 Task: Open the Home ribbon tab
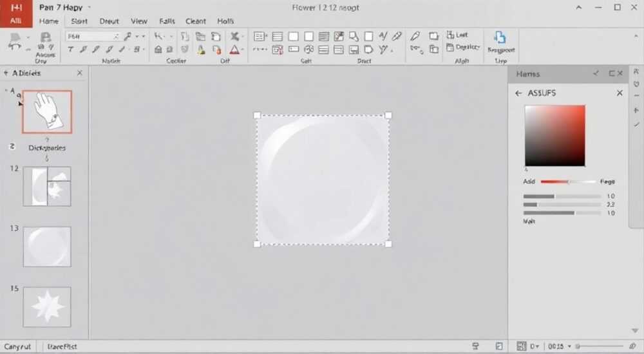[49, 21]
